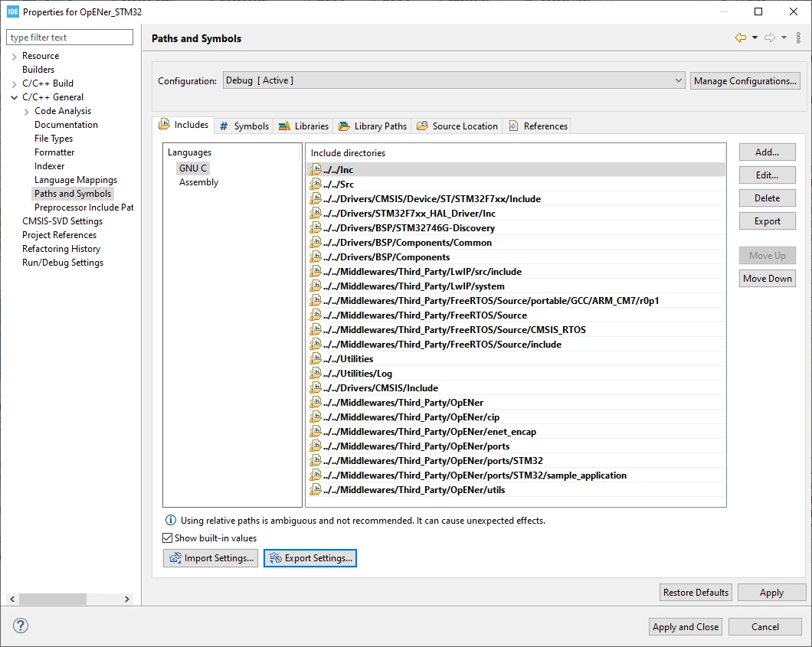Select ../../Utilities include directory
This screenshot has width=812, height=647.
516,358
